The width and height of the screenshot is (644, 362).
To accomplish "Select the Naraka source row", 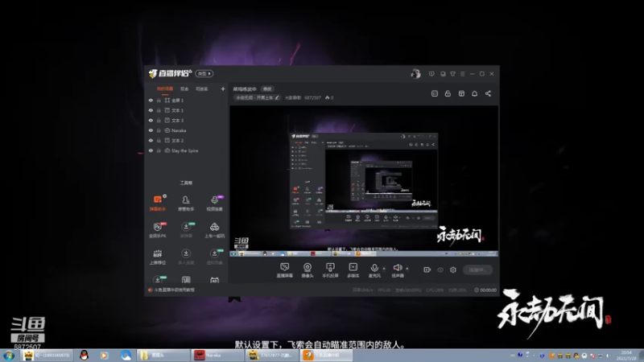I will (187, 130).
